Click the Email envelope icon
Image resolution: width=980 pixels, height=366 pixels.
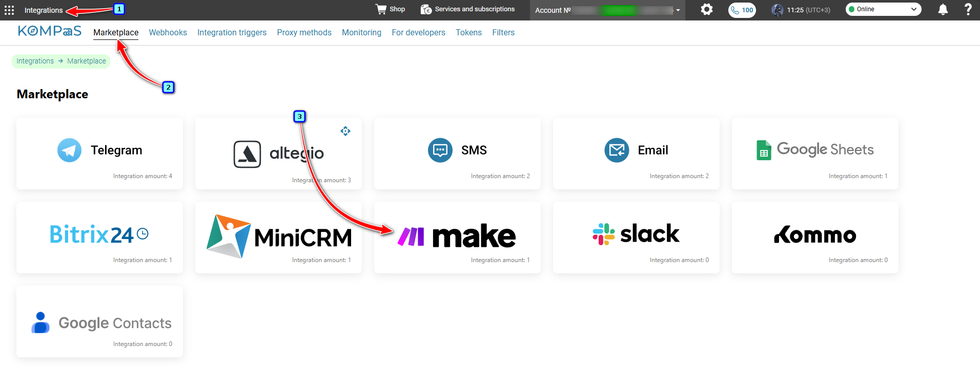click(x=617, y=150)
